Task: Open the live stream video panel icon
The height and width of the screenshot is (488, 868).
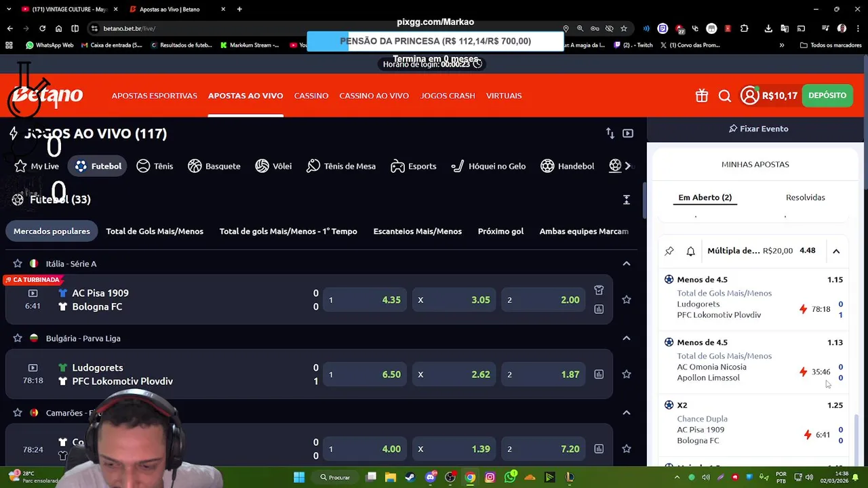Action: (628, 134)
